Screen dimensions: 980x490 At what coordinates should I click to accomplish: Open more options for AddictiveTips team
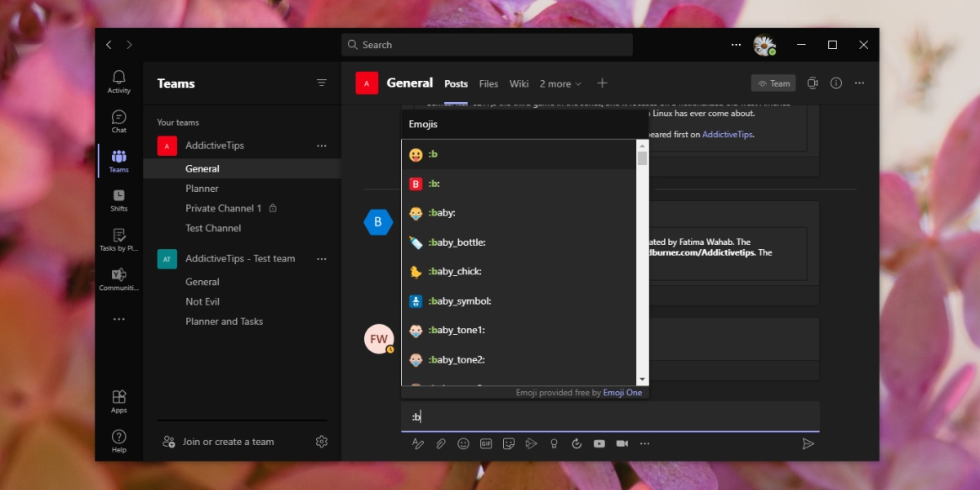coord(322,145)
